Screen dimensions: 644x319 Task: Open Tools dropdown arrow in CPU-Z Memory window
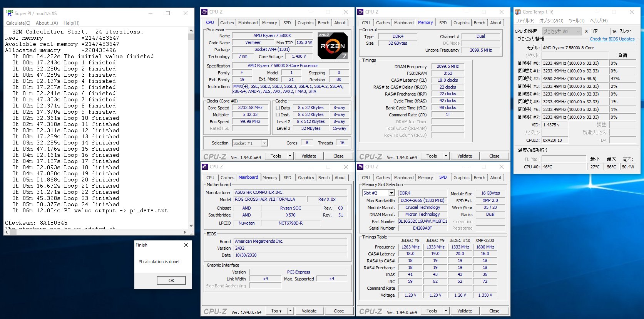pyautogui.click(x=446, y=156)
